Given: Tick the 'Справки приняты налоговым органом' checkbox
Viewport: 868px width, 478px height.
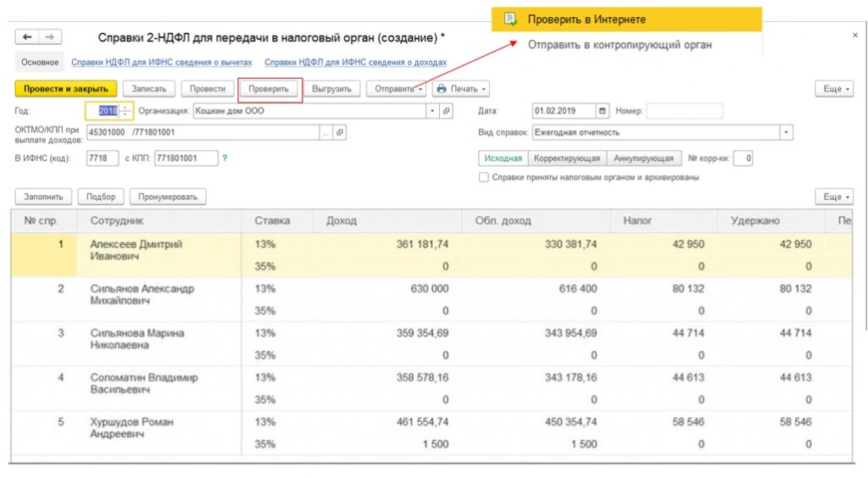Looking at the screenshot, I should click(x=484, y=178).
